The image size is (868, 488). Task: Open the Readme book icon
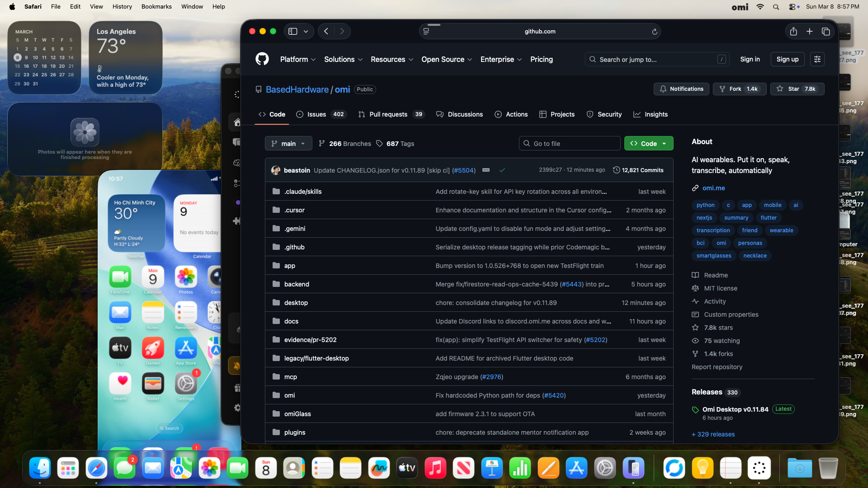pyautogui.click(x=696, y=275)
